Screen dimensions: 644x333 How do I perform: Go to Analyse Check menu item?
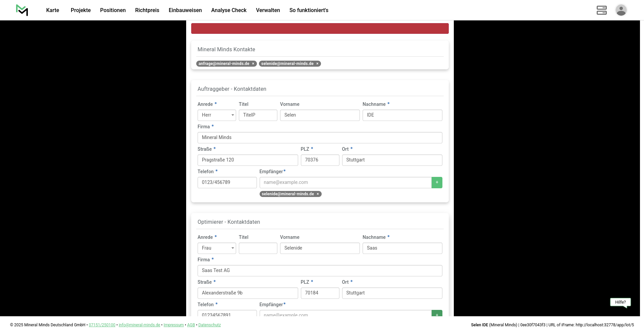click(x=229, y=10)
